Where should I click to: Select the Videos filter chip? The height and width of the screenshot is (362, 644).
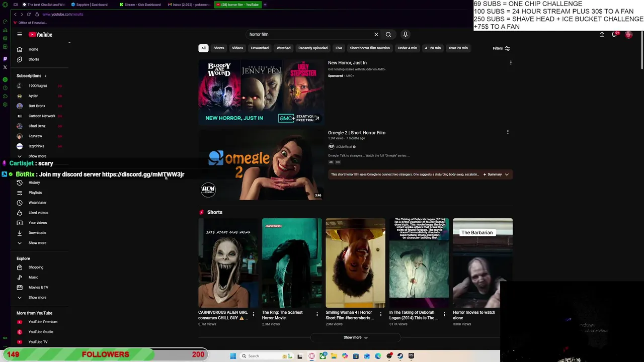pos(237,48)
